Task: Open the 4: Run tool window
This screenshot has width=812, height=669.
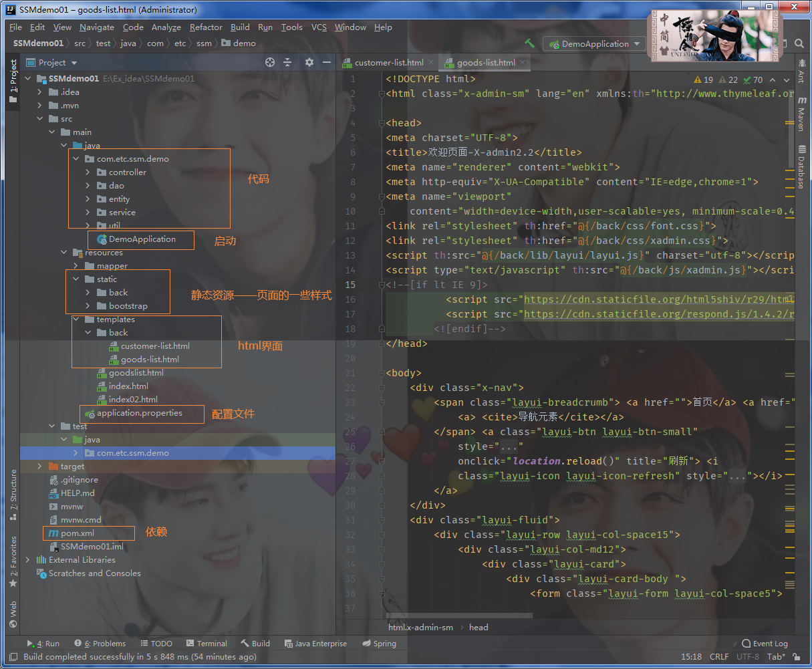Action: 43,644
